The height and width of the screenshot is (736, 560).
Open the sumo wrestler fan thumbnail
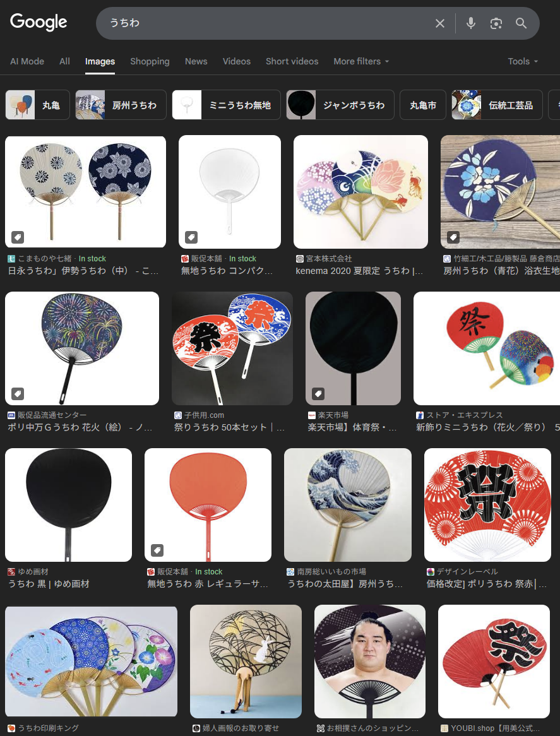[x=370, y=662]
